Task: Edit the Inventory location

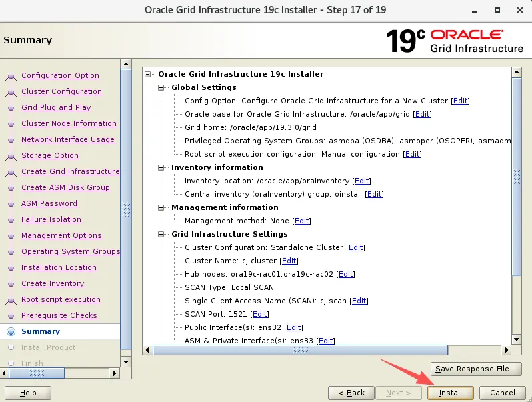Action: (x=362, y=181)
